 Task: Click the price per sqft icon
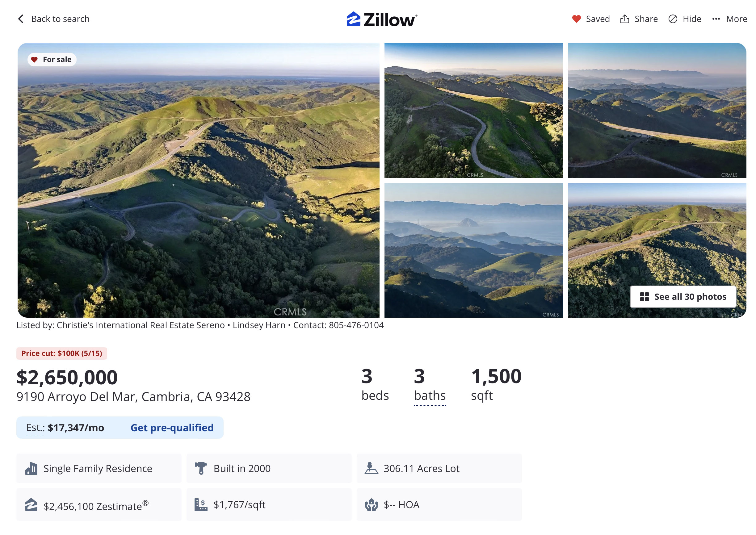(x=200, y=504)
